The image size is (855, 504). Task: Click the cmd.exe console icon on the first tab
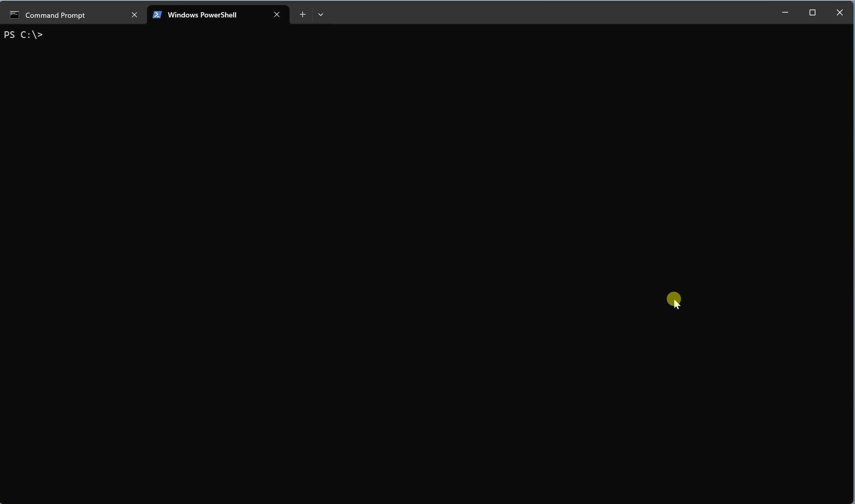[x=15, y=15]
